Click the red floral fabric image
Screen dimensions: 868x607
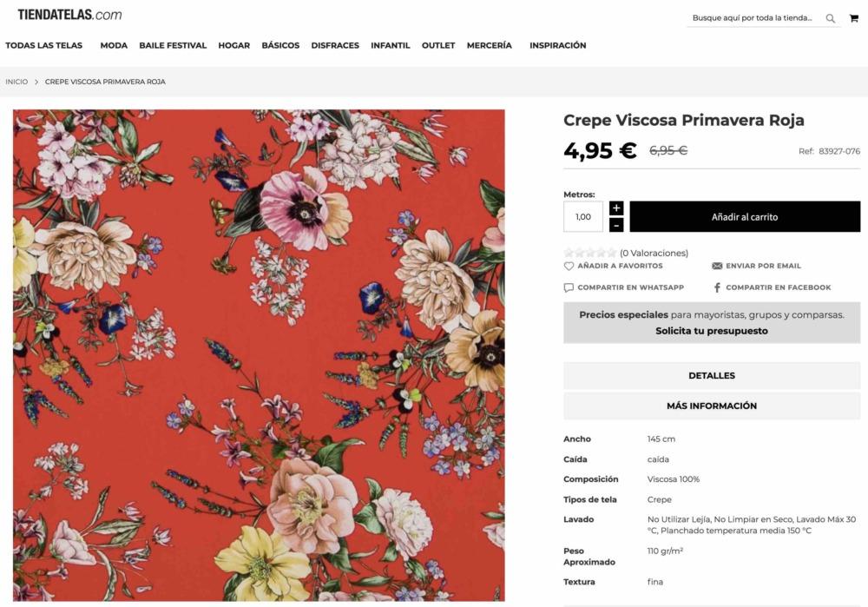coord(259,354)
